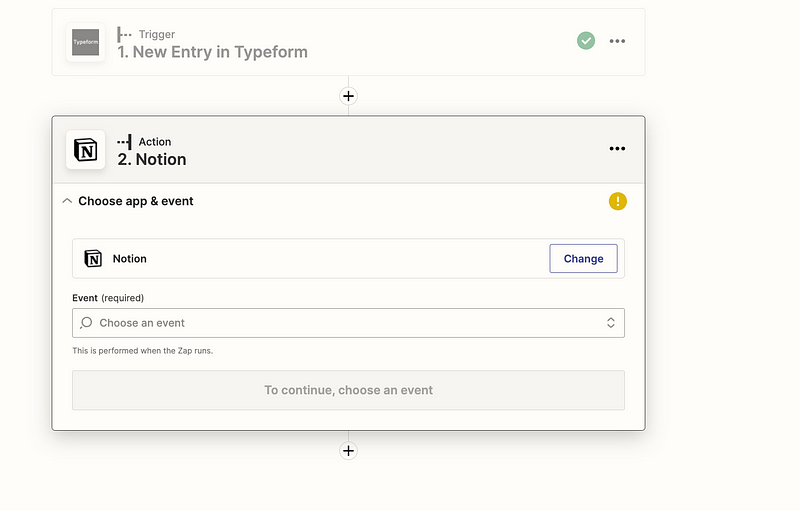Click the yellow warning indicator icon

(617, 201)
